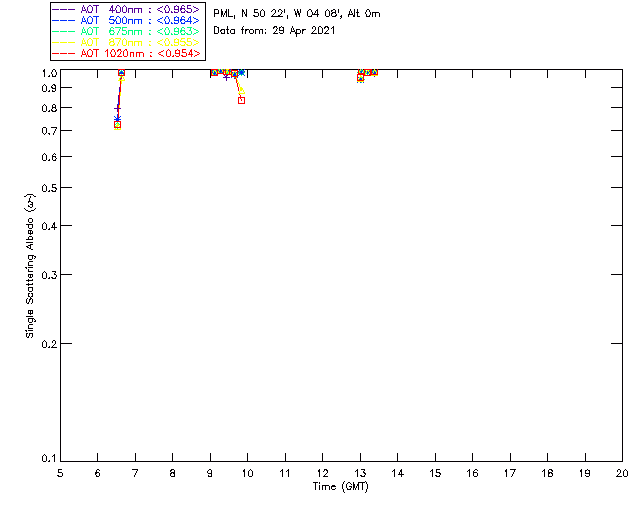Click the red square data point near 0.83 before time 10

[x=242, y=100]
